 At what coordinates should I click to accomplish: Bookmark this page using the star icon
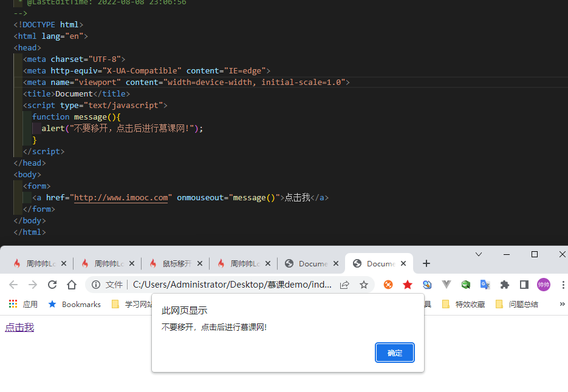click(x=363, y=284)
